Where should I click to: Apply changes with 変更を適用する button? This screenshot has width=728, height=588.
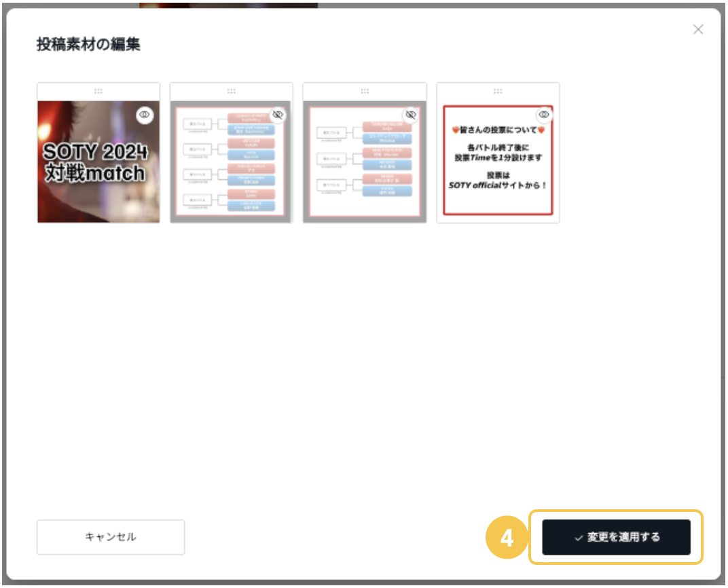[x=616, y=537]
